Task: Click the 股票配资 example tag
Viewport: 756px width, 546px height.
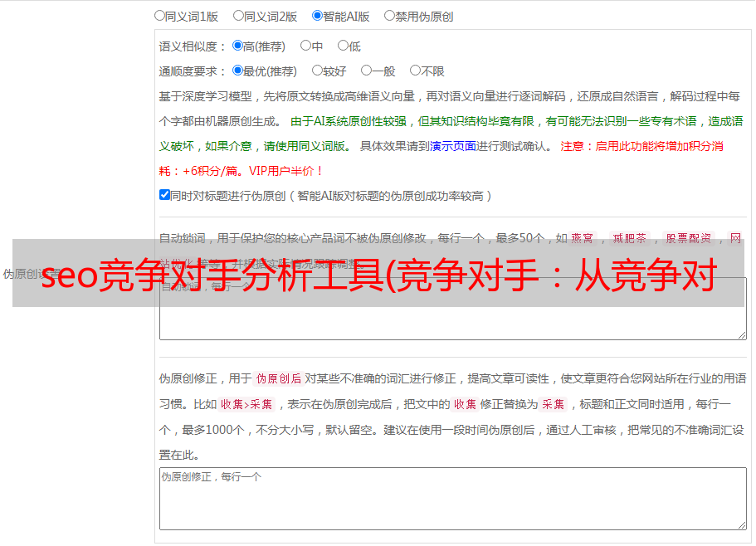Action: tap(689, 238)
